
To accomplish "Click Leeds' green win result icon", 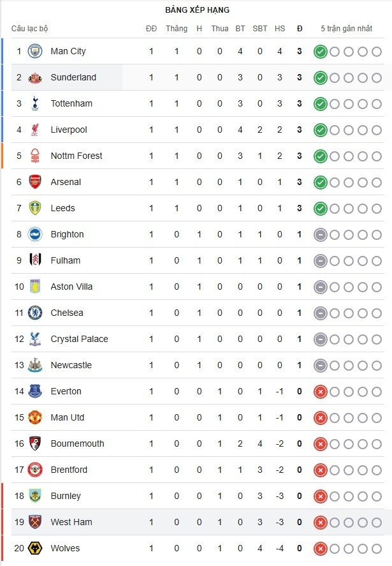I will click(x=320, y=209).
